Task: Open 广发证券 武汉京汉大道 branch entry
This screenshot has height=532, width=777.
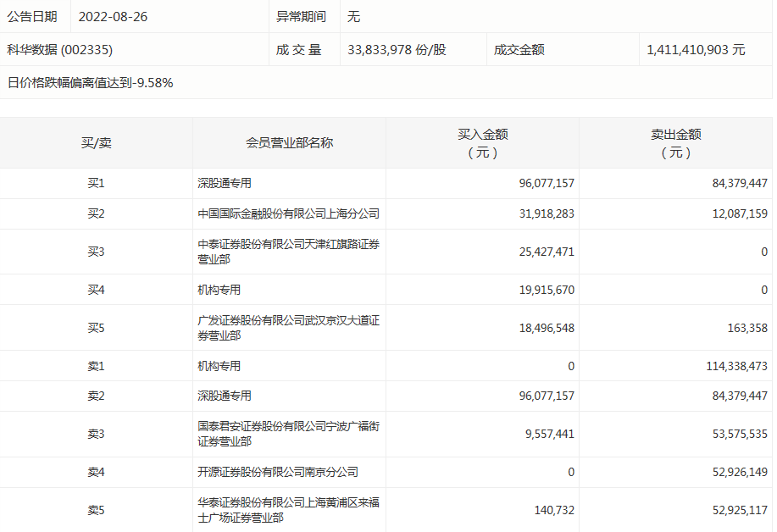Action: [x=288, y=329]
